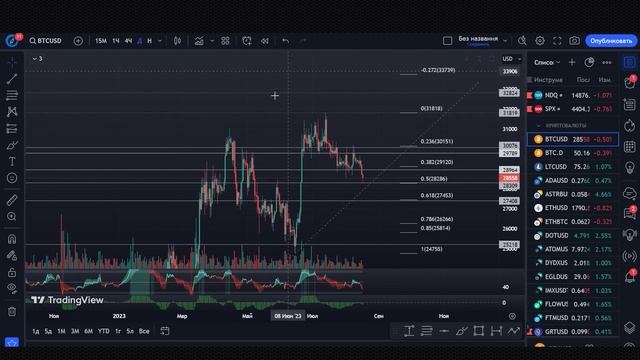Open the calendar grid panel in the sidebar

tap(629, 146)
